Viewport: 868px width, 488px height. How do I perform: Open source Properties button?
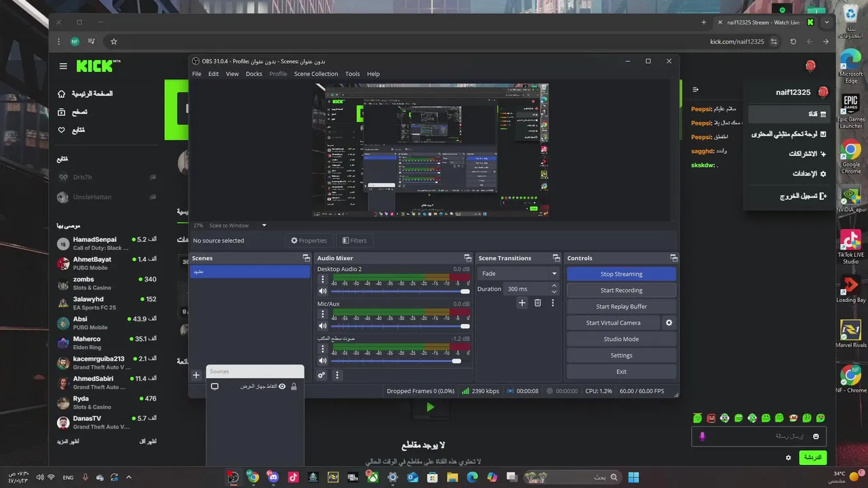click(309, 241)
